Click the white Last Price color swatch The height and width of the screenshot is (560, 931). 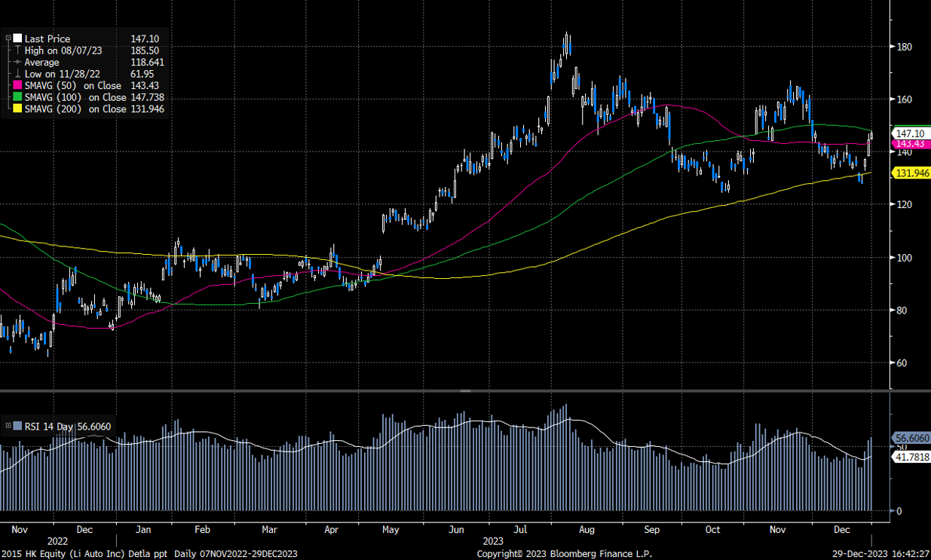click(x=17, y=38)
